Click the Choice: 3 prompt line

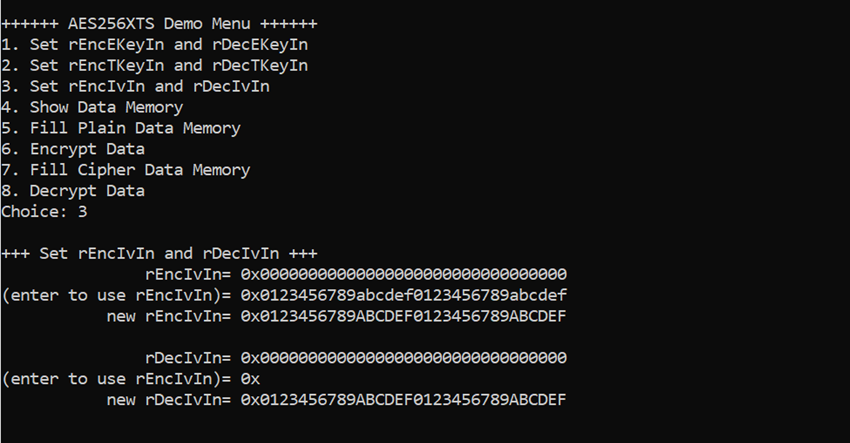(44, 211)
